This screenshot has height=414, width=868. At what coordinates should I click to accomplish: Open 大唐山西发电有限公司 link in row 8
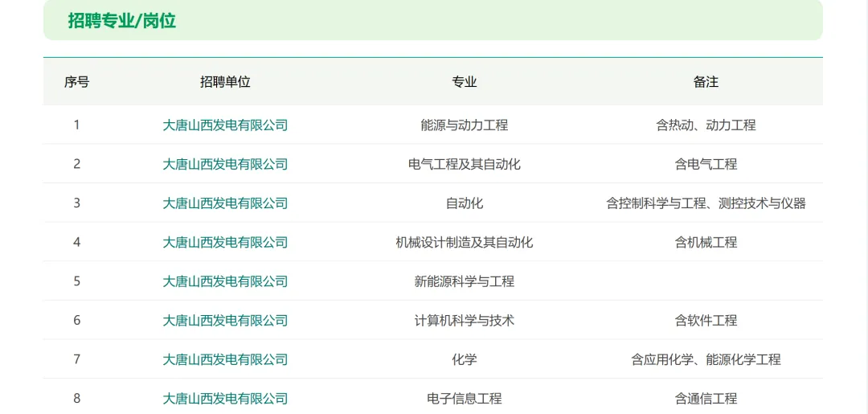(x=225, y=398)
